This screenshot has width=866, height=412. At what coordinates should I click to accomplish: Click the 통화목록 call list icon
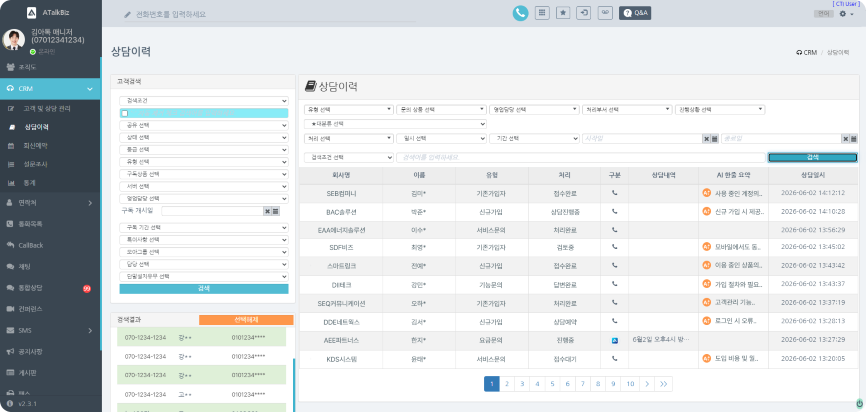[9, 224]
